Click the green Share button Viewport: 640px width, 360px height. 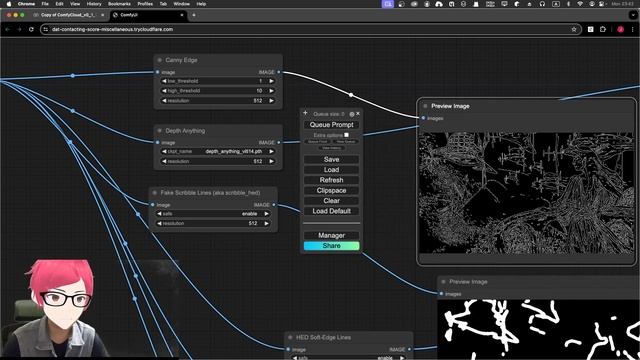pyautogui.click(x=331, y=246)
